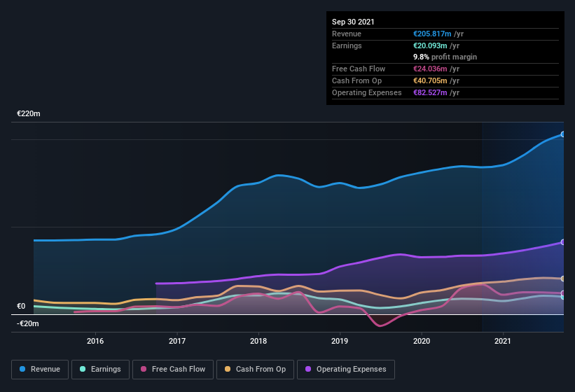The width and height of the screenshot is (575, 392).
Task: Toggle the Earnings legend button
Action: click(100, 370)
